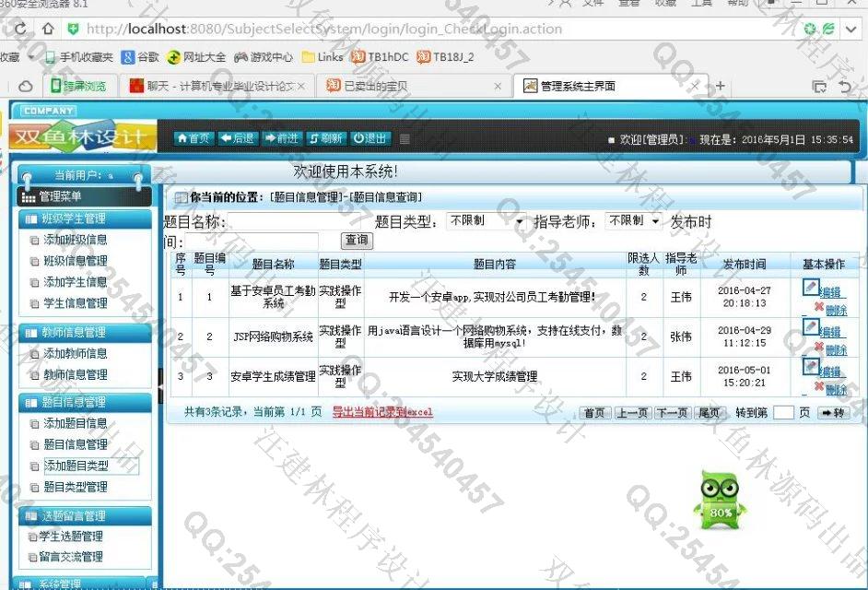Click the 退出 logout button
Image resolution: width=868 pixels, height=590 pixels.
click(x=370, y=138)
